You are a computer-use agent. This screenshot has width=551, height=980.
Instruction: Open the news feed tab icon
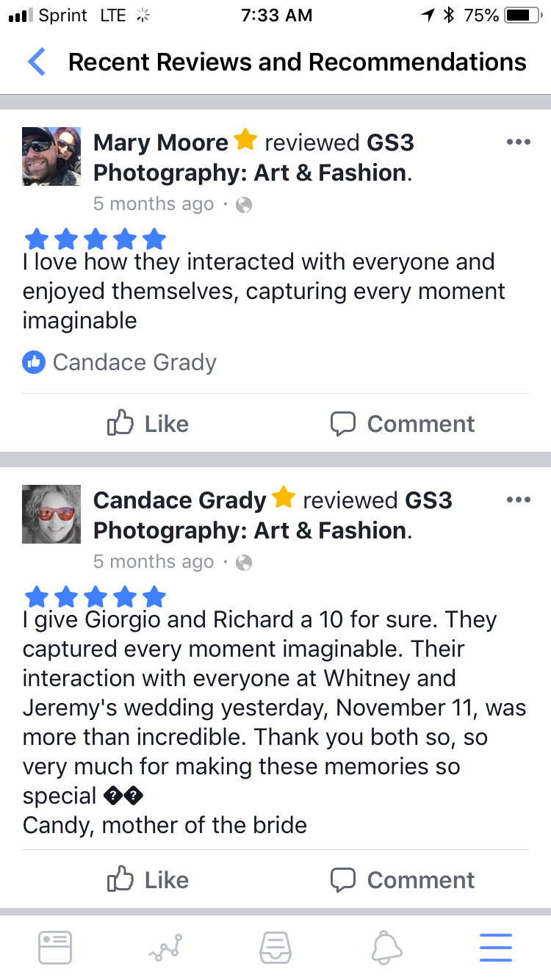click(54, 947)
